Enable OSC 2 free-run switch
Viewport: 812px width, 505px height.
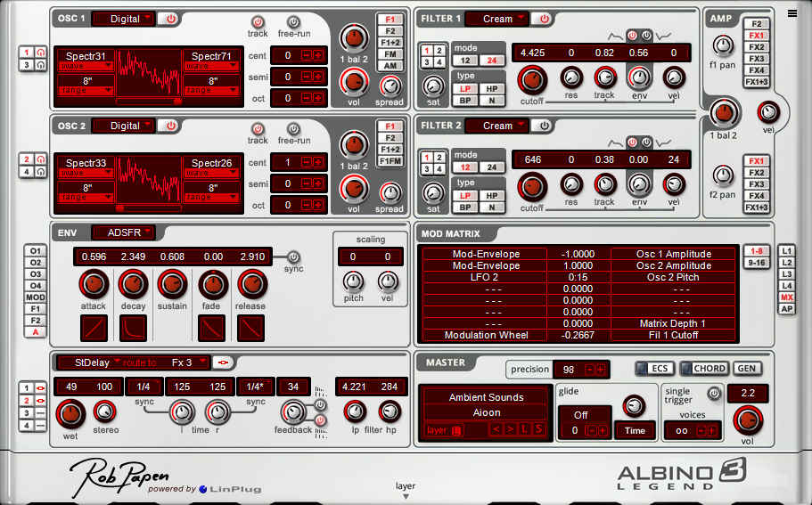[293, 128]
